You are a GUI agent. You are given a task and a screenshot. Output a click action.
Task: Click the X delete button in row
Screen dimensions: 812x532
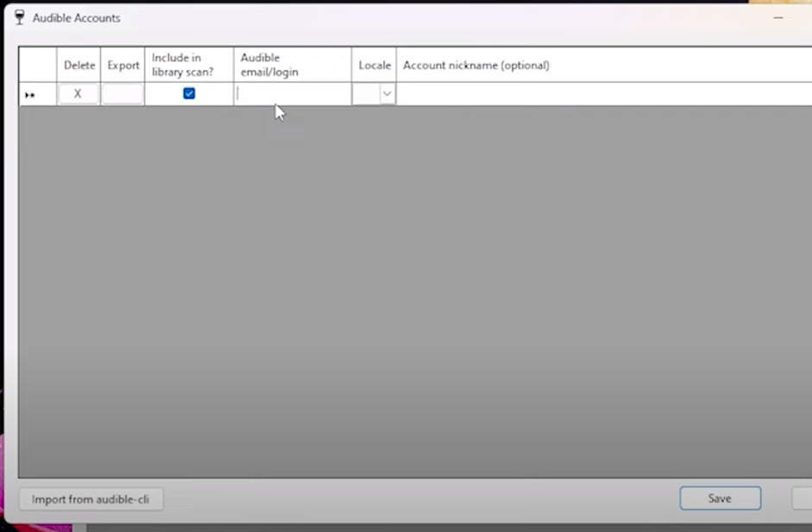pyautogui.click(x=78, y=94)
